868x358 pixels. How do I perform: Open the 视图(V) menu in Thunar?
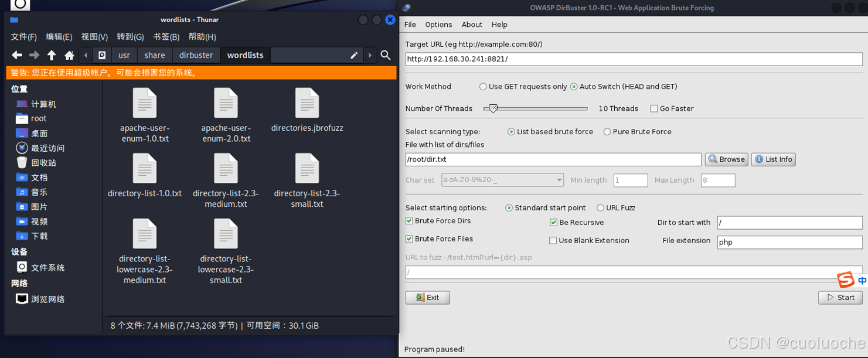pyautogui.click(x=94, y=36)
